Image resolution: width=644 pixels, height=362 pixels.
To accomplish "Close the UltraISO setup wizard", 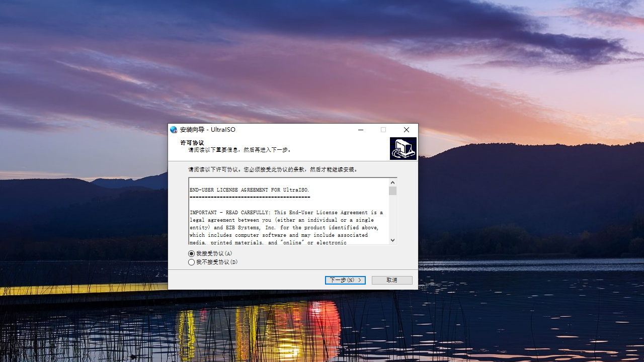I will pos(406,130).
